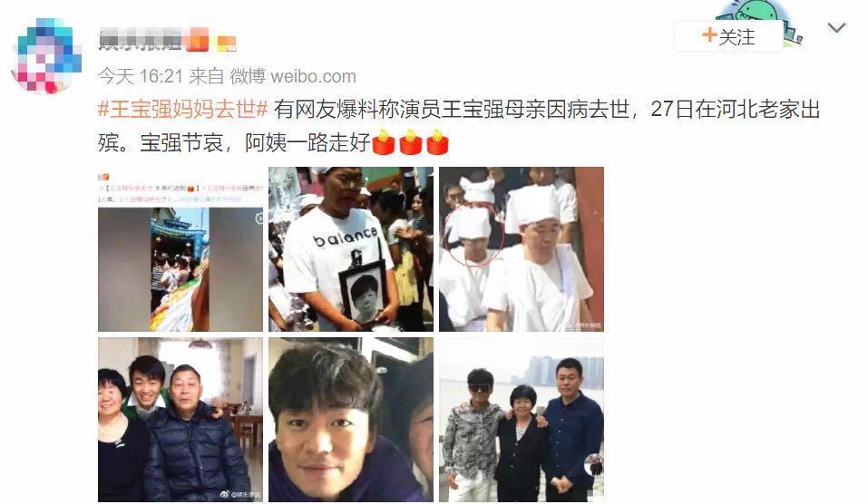
Task: Click the weibo.com source link
Action: tap(313, 76)
